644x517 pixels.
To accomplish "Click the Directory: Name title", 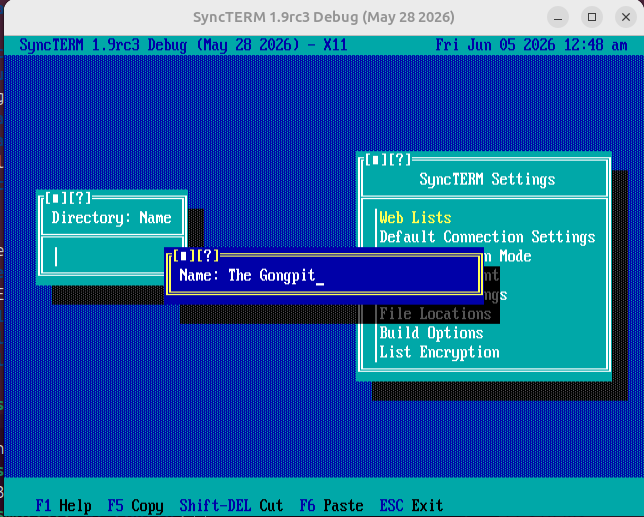I will (111, 218).
